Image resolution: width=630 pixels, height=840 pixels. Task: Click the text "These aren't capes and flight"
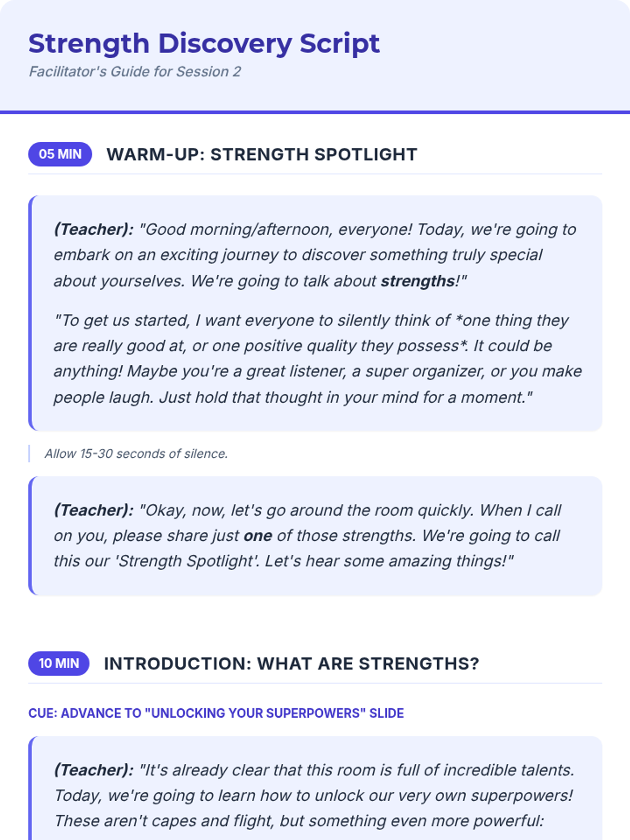click(164, 821)
